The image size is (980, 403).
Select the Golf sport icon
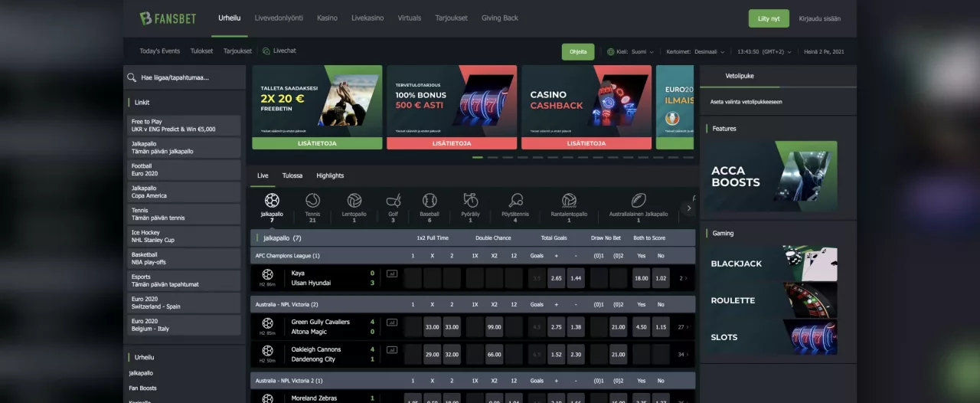[x=394, y=201]
